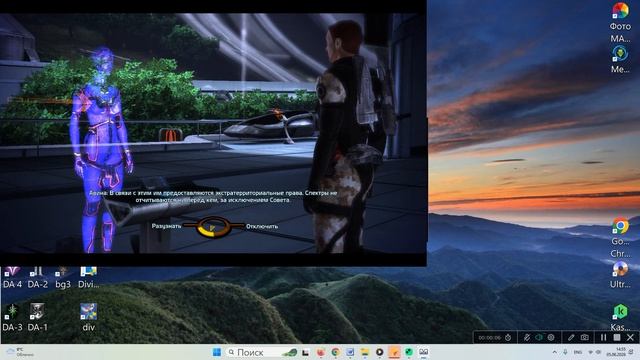Pause the screen recording
This screenshot has height=360, width=640.
603,338
